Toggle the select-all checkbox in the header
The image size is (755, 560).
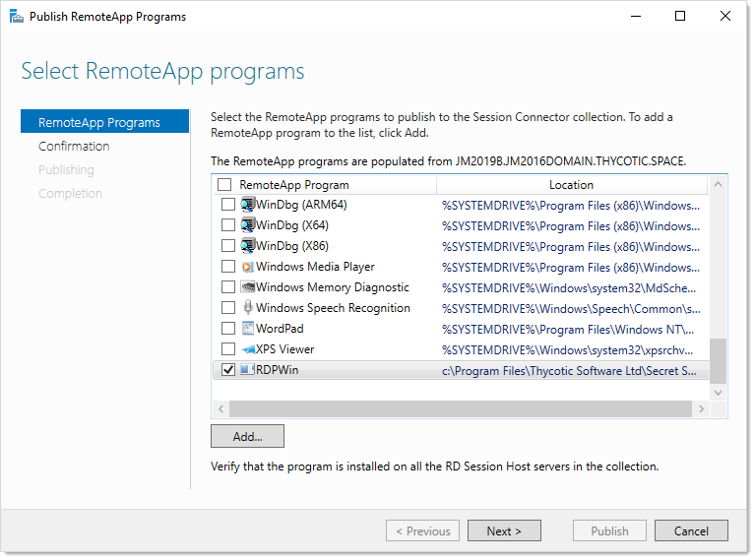pos(224,185)
